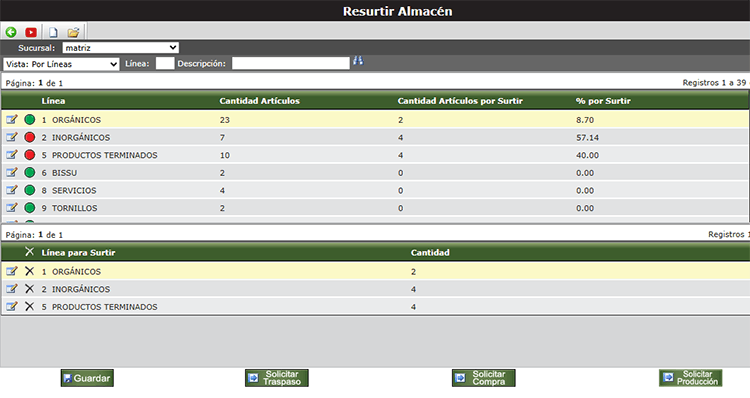Click the 8.70 percent value

[x=585, y=120]
